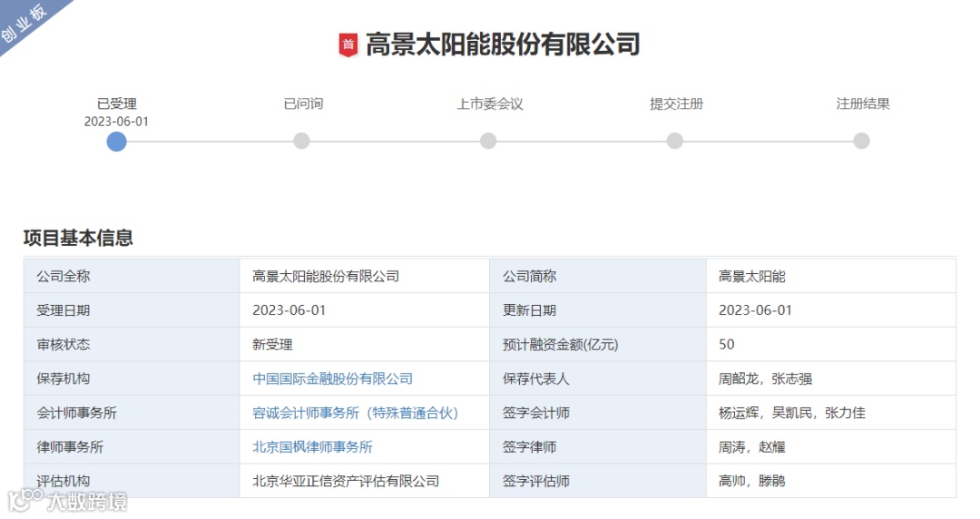Viewport: 980px width, 519px height.
Task: Click the 新受理 status value
Action: click(x=272, y=345)
